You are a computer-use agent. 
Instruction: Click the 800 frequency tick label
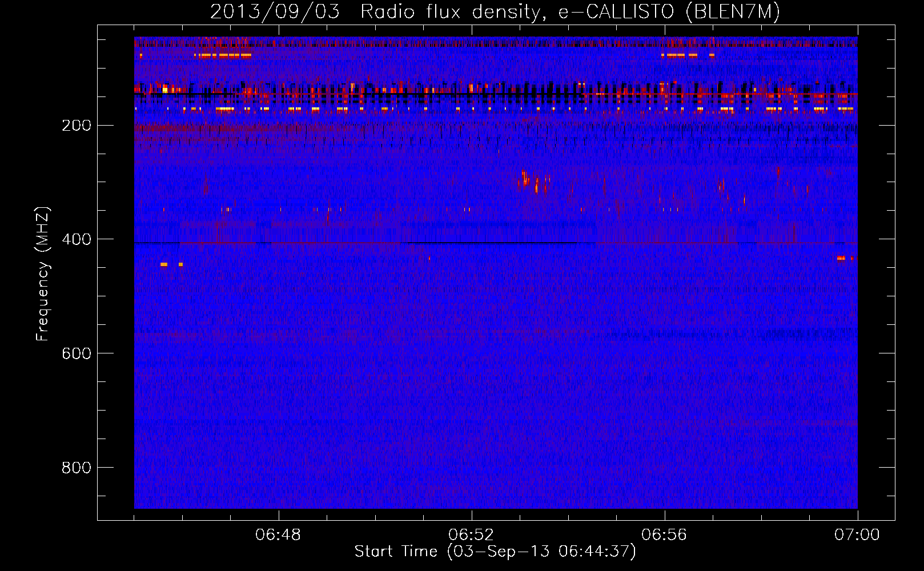(77, 468)
